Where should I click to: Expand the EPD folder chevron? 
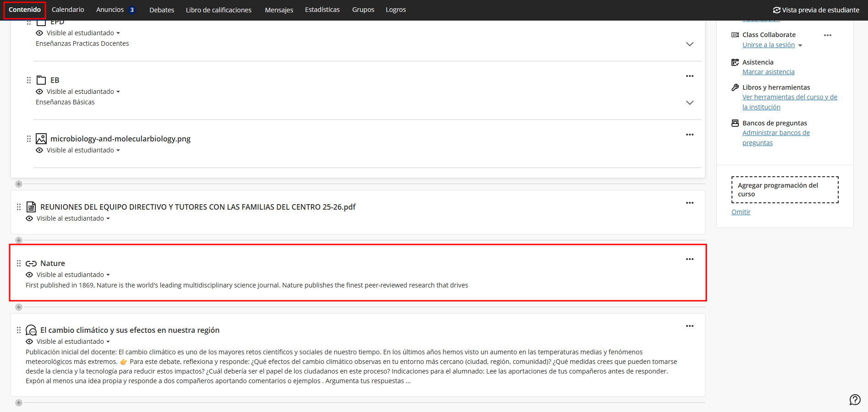689,44
